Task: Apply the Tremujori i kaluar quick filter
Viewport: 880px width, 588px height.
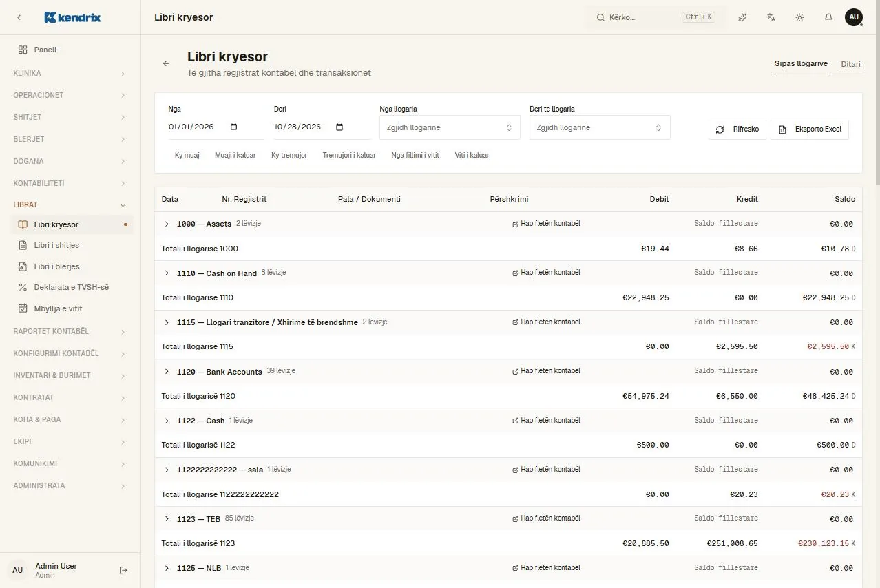Action: tap(349, 156)
